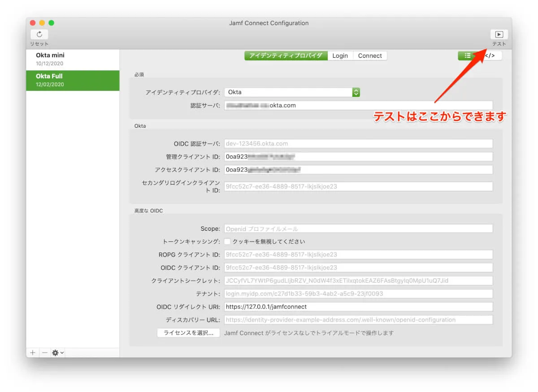Click the Reset circular-arrow icon
538x392 pixels.
click(39, 34)
